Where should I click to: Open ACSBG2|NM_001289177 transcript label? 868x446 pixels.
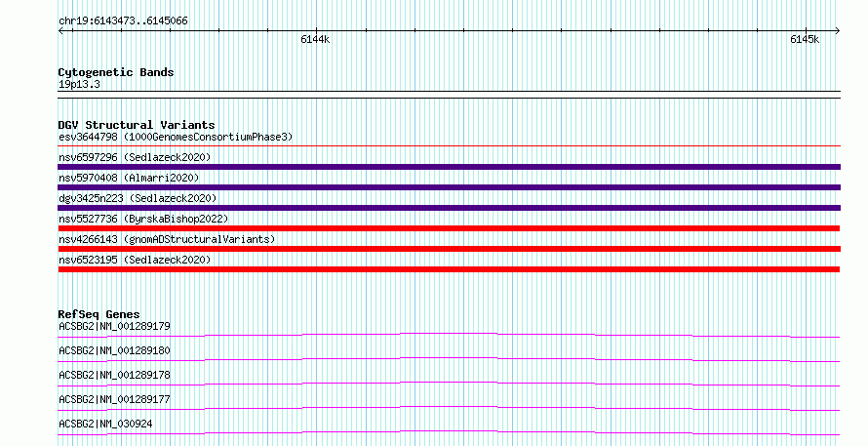pyautogui.click(x=114, y=399)
